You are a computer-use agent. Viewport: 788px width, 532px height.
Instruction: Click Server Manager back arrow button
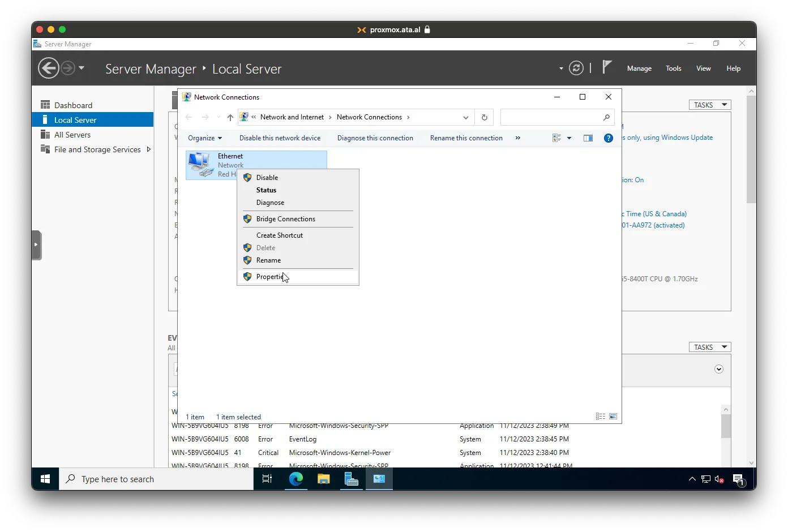click(48, 68)
